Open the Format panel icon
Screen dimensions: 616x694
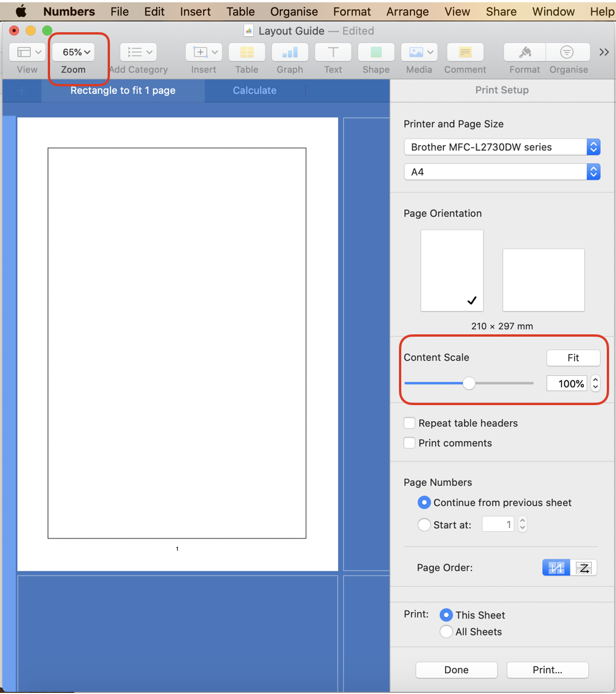(x=524, y=52)
